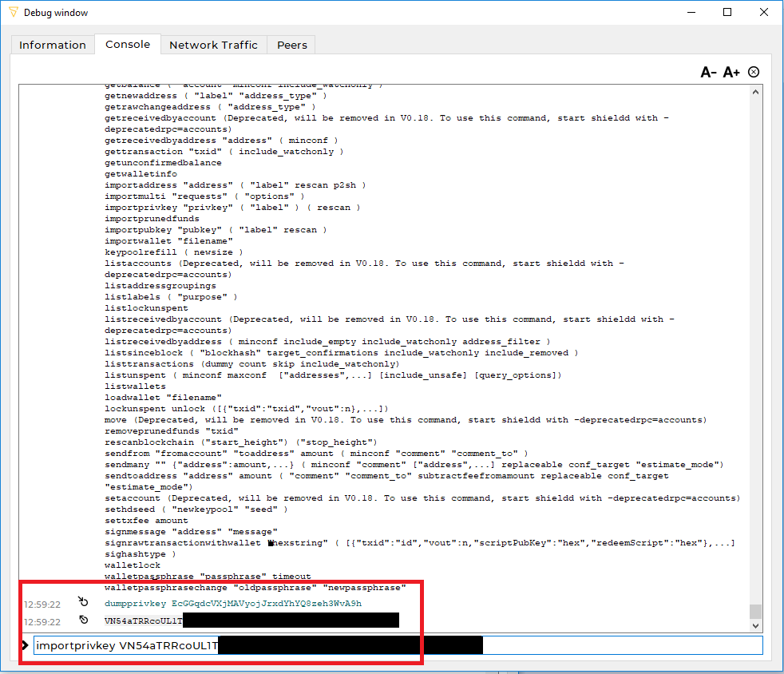This screenshot has width=784, height=674.
Task: Click the 'sendfrom "fromaccount"' line
Action: [x=316, y=454]
